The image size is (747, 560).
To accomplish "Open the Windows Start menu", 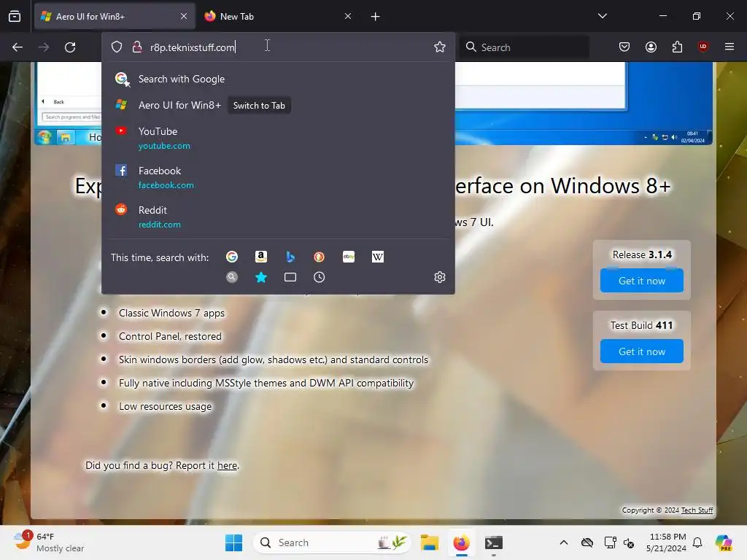I will [233, 542].
